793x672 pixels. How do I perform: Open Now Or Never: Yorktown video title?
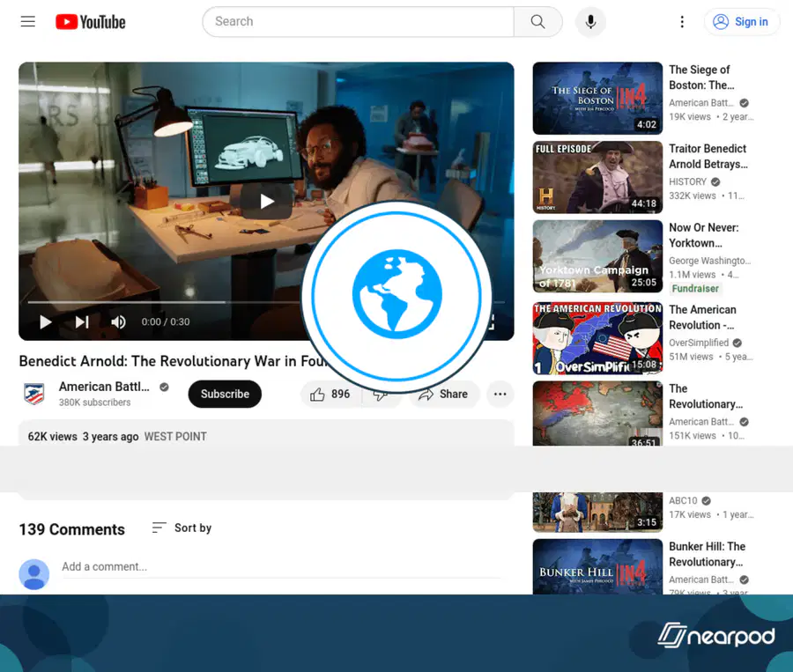click(703, 235)
